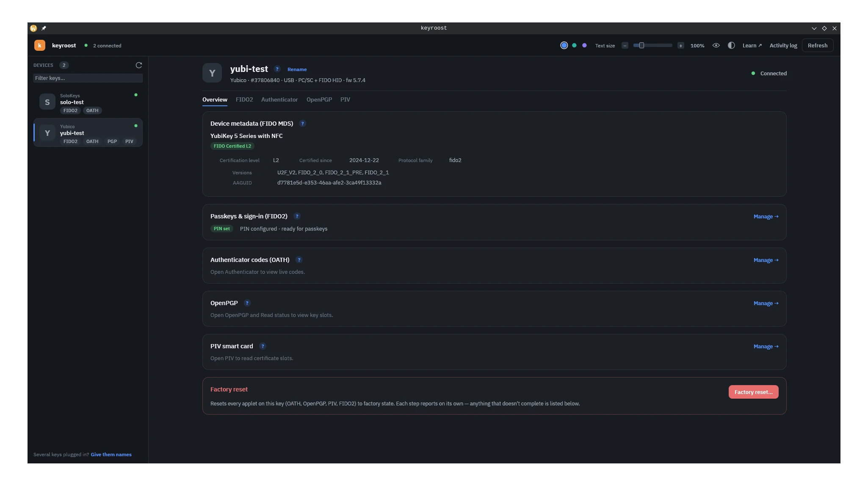Click the AAGUID value d7781e5d-e353-46aa-afe2-3ca49f13332a
The width and height of the screenshot is (868, 496).
click(329, 183)
